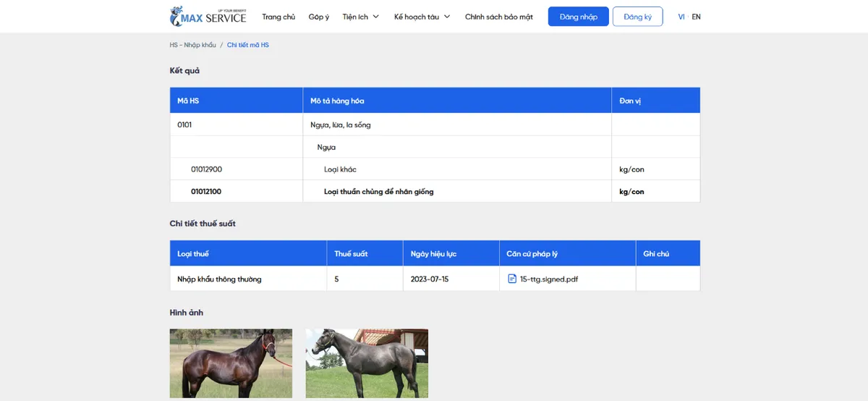View the brown horse image
Viewport: 868px width, 401px height.
(x=231, y=363)
